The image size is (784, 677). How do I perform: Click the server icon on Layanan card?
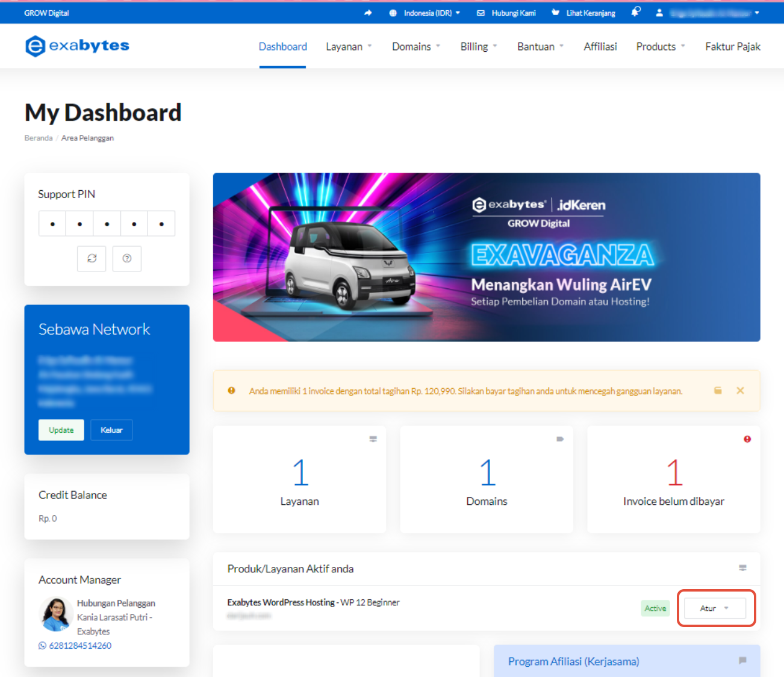(x=373, y=439)
